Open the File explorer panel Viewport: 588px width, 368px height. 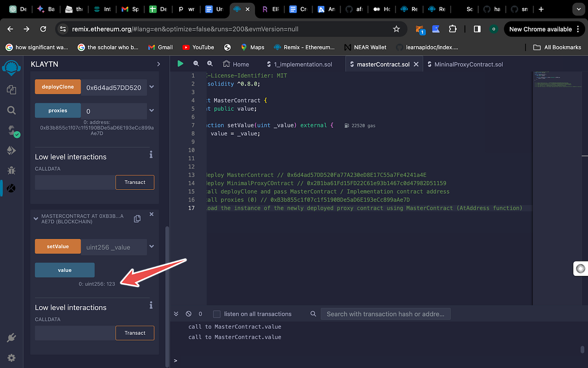click(11, 90)
